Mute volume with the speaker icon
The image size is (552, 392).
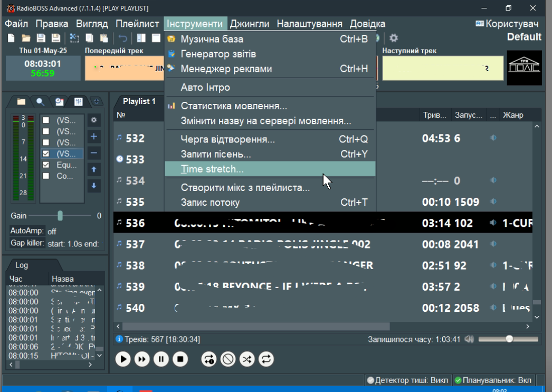(469, 339)
